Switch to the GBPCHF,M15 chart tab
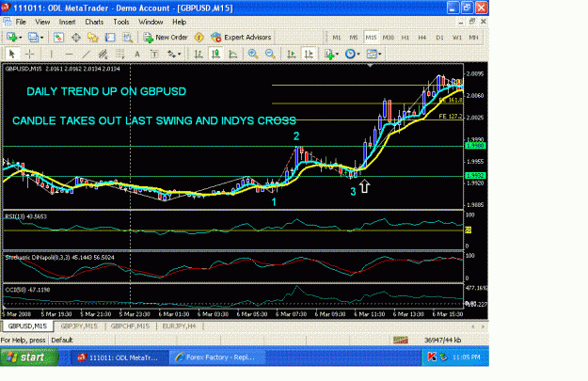Image resolution: width=588 pixels, height=381 pixels. pos(130,326)
